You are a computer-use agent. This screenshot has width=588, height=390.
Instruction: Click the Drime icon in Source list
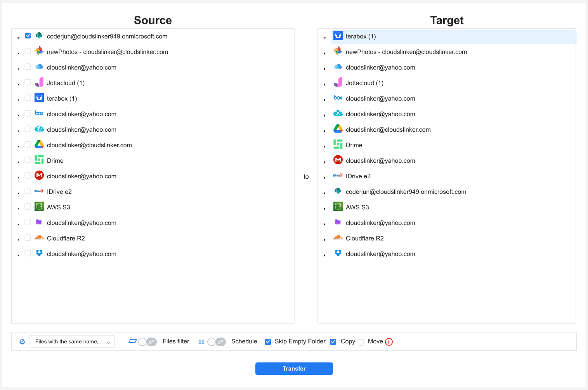pyautogui.click(x=39, y=160)
